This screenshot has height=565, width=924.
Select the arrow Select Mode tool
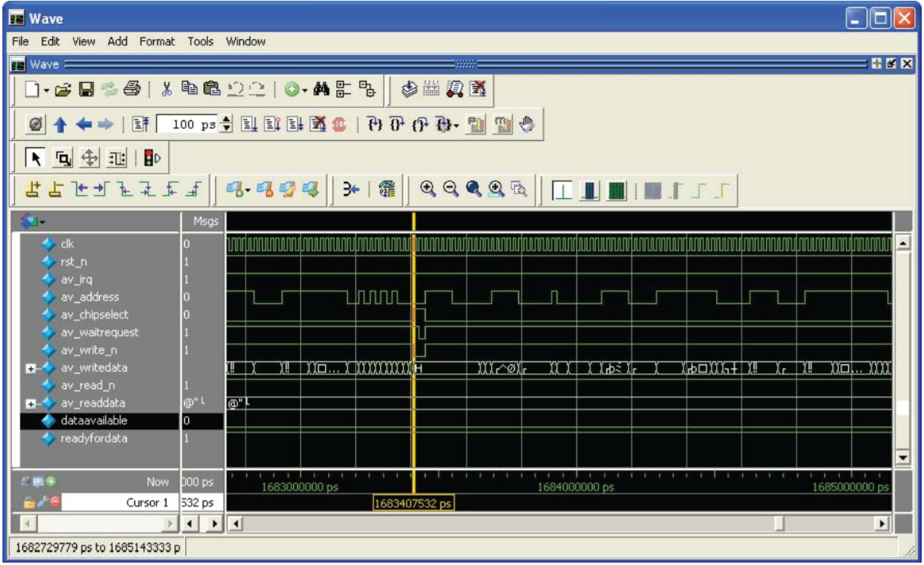click(35, 158)
